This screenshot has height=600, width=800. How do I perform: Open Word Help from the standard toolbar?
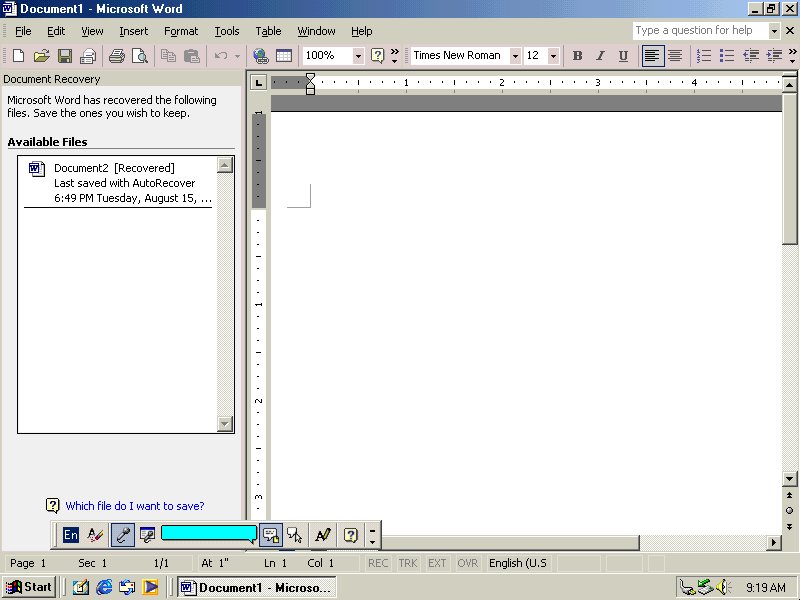pyautogui.click(x=378, y=56)
